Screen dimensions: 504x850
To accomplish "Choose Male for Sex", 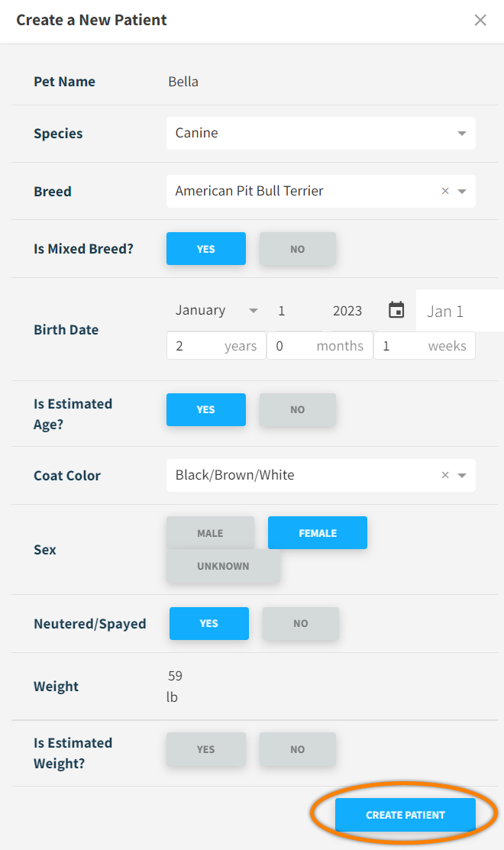I will pos(210,533).
